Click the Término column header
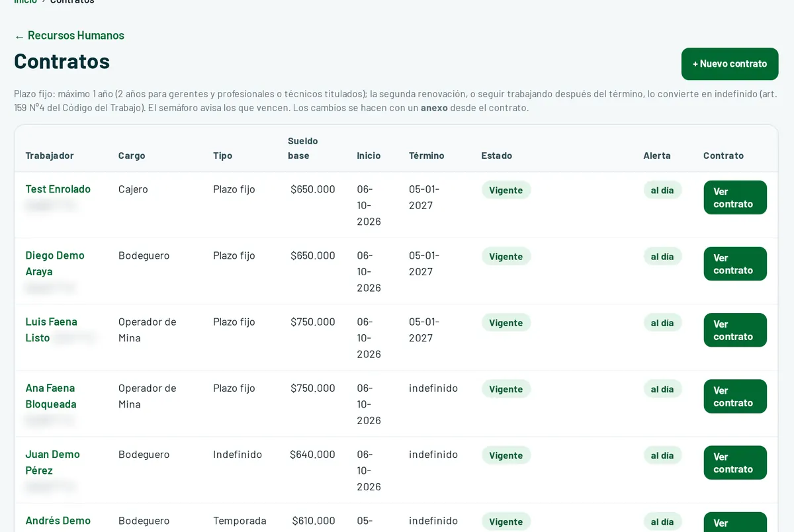This screenshot has height=532, width=794. tap(427, 155)
